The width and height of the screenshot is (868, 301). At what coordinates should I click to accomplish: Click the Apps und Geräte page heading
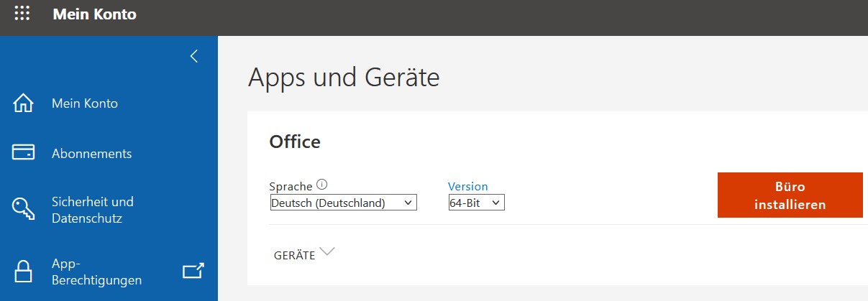[344, 77]
